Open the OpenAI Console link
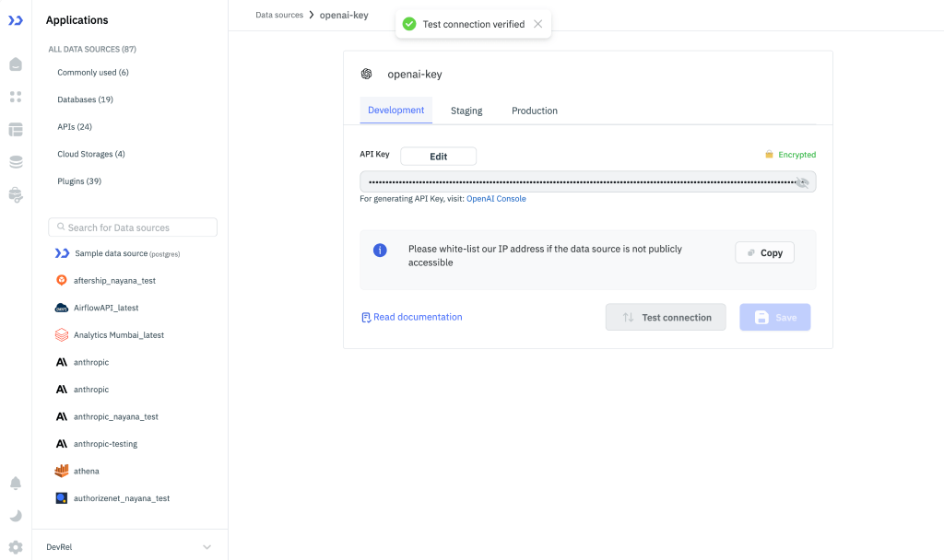 [496, 199]
